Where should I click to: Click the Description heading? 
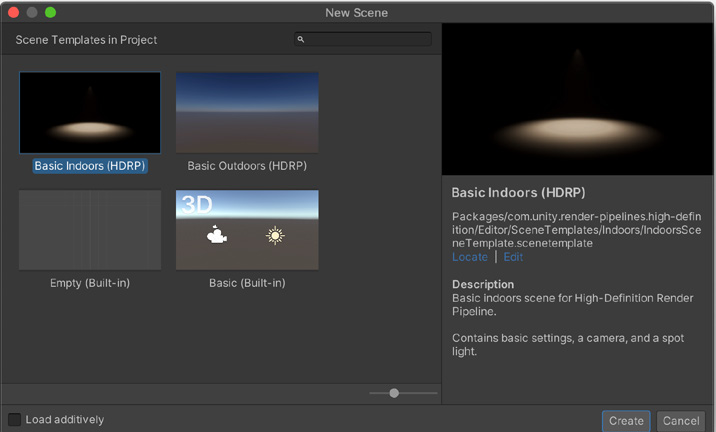(x=483, y=284)
